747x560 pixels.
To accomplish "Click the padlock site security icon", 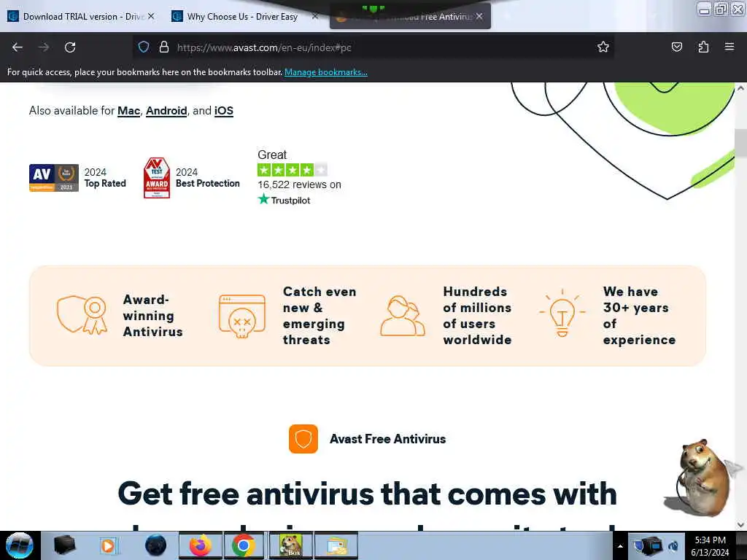I will point(164,47).
